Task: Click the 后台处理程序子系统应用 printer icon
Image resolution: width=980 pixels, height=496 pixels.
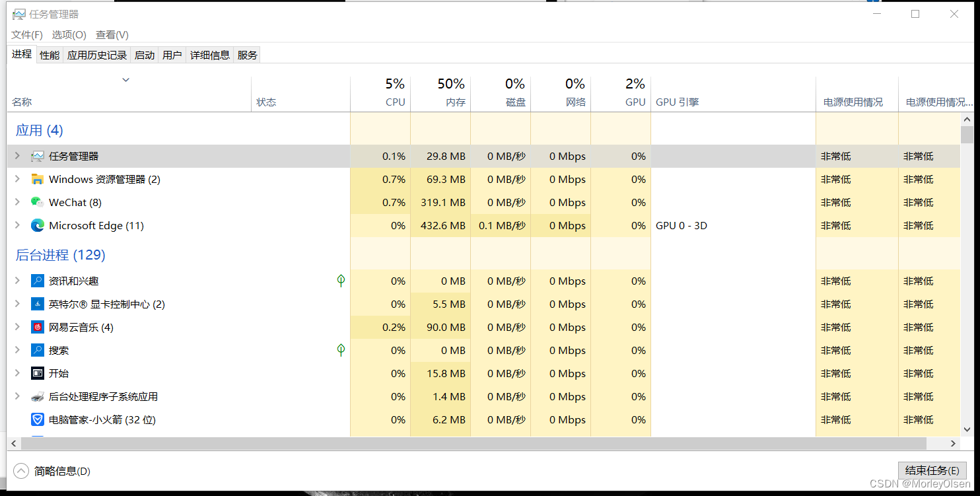Action: [38, 397]
